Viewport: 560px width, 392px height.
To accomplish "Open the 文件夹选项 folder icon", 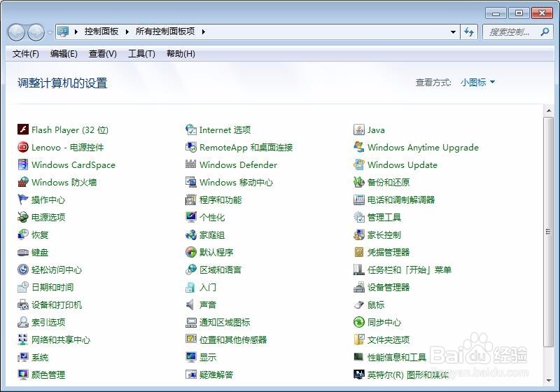I will [359, 339].
